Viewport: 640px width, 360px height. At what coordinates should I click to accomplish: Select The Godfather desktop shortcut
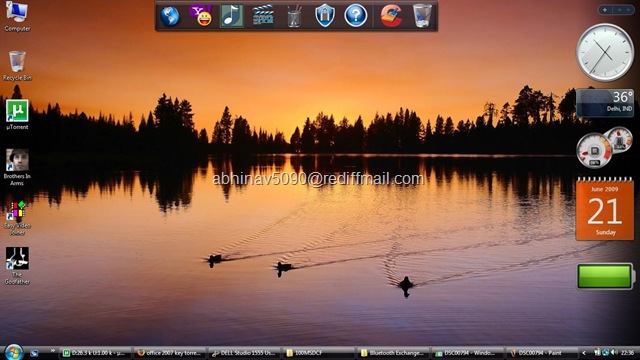click(17, 266)
